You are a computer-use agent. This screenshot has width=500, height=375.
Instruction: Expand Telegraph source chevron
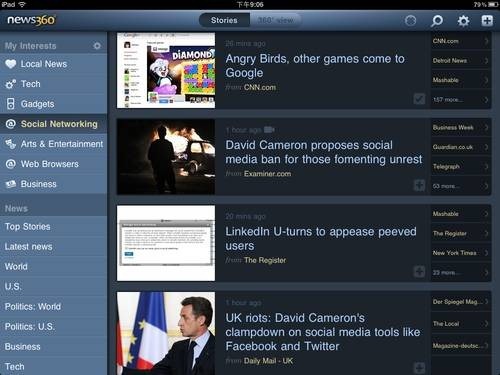coord(486,166)
